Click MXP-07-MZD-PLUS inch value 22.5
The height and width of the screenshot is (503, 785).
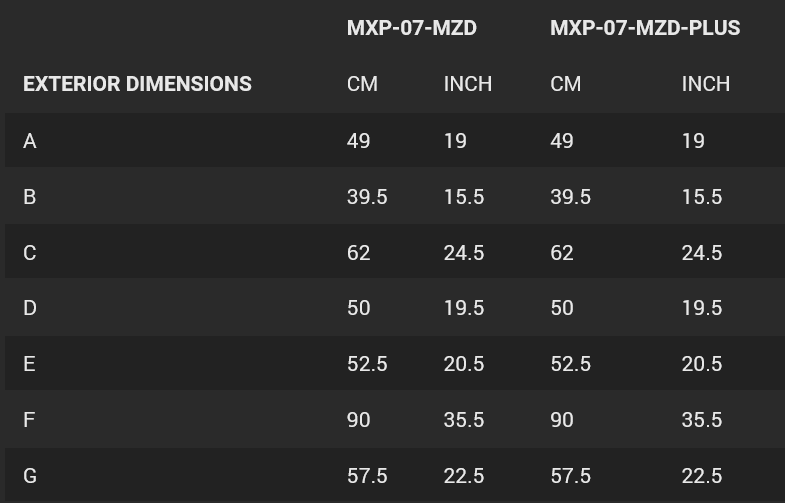(702, 475)
